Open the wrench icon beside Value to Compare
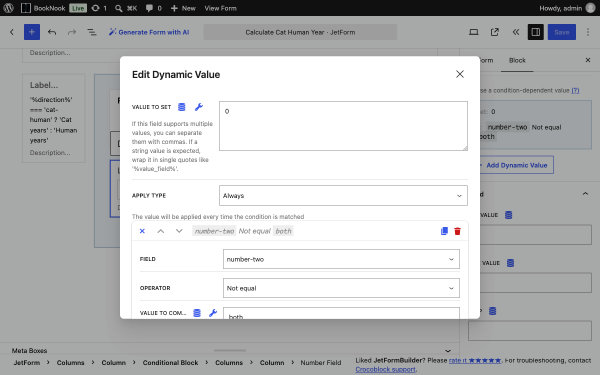 point(213,313)
